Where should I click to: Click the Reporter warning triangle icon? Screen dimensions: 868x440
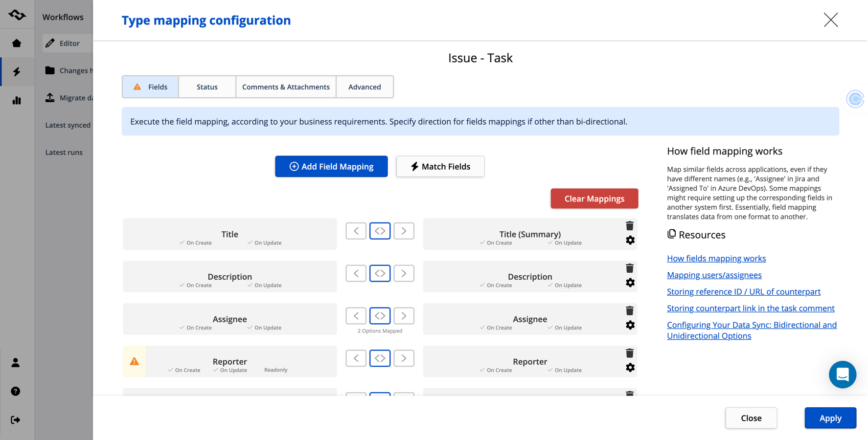pos(134,361)
